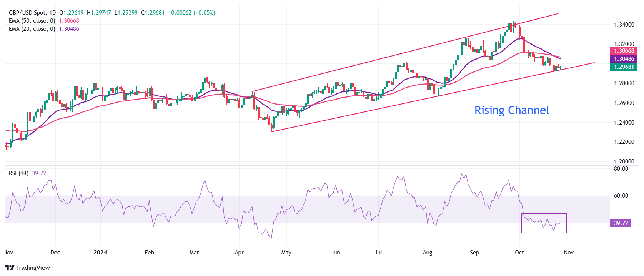The image size is (644, 276).
Task: Click the EMA (20, close, 0) legend
Action: coord(32,29)
